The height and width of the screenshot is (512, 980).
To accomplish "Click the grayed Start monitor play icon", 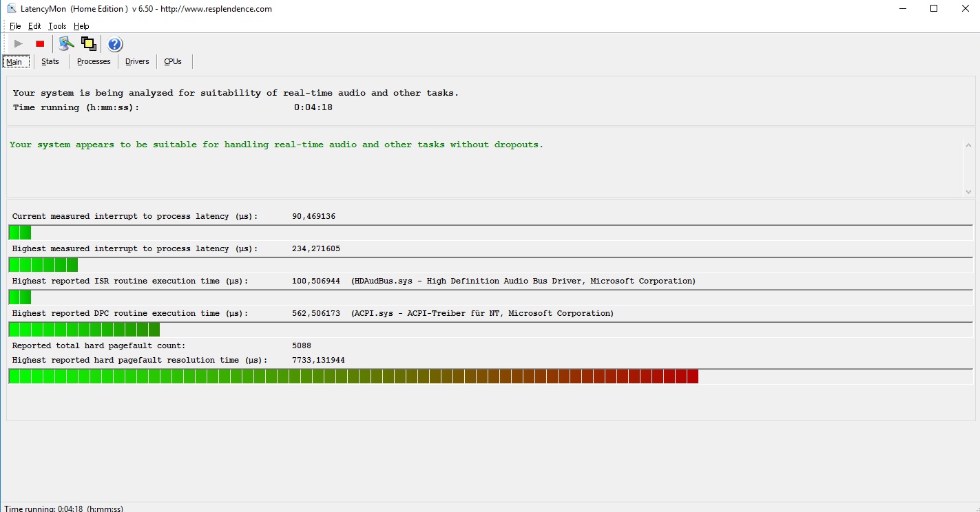I will pos(19,44).
